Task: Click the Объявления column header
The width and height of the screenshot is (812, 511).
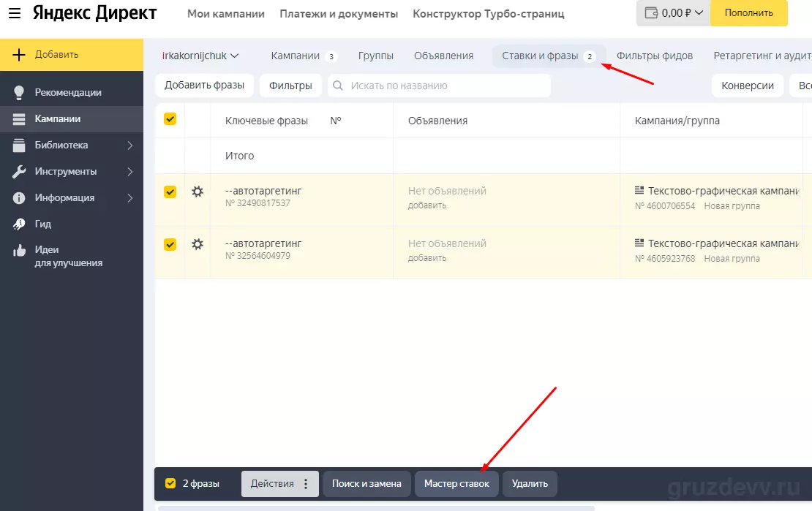Action: click(x=437, y=121)
